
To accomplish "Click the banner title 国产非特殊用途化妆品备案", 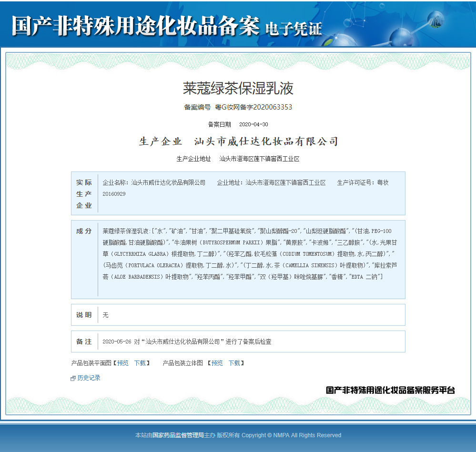I will click(x=136, y=26).
